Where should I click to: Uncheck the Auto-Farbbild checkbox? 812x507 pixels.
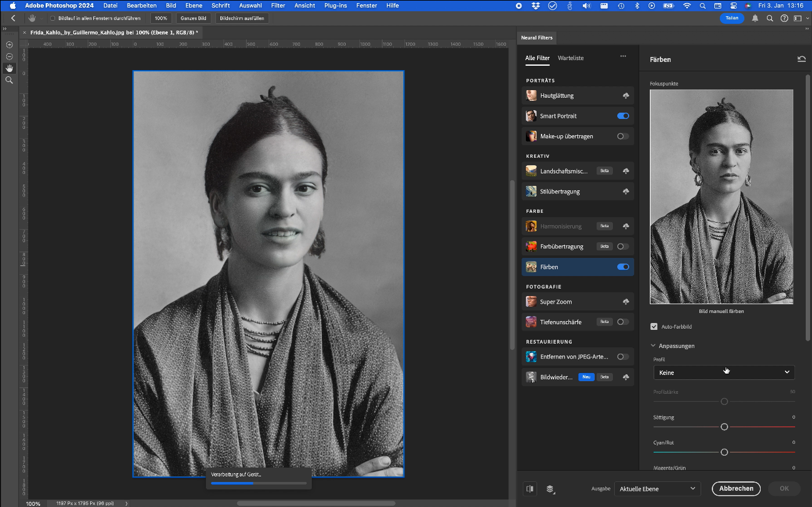(x=654, y=327)
